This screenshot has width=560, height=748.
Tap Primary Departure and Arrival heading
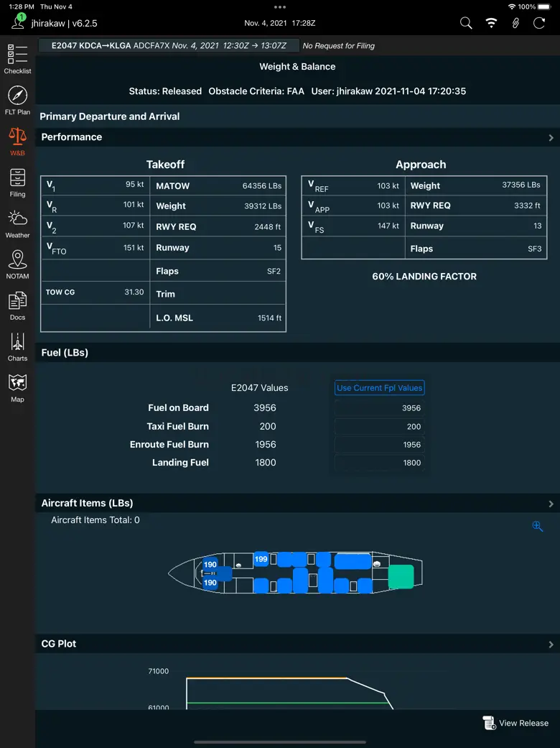click(x=110, y=116)
